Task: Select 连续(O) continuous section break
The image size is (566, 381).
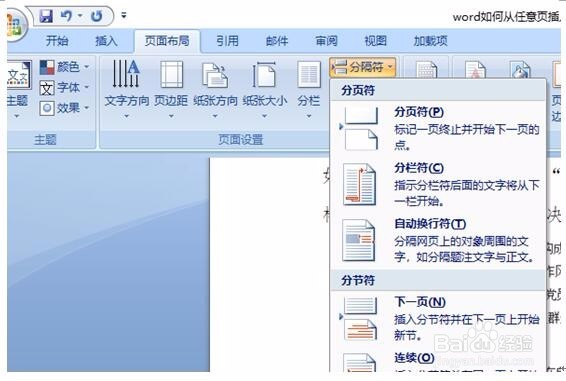Action: point(437,361)
